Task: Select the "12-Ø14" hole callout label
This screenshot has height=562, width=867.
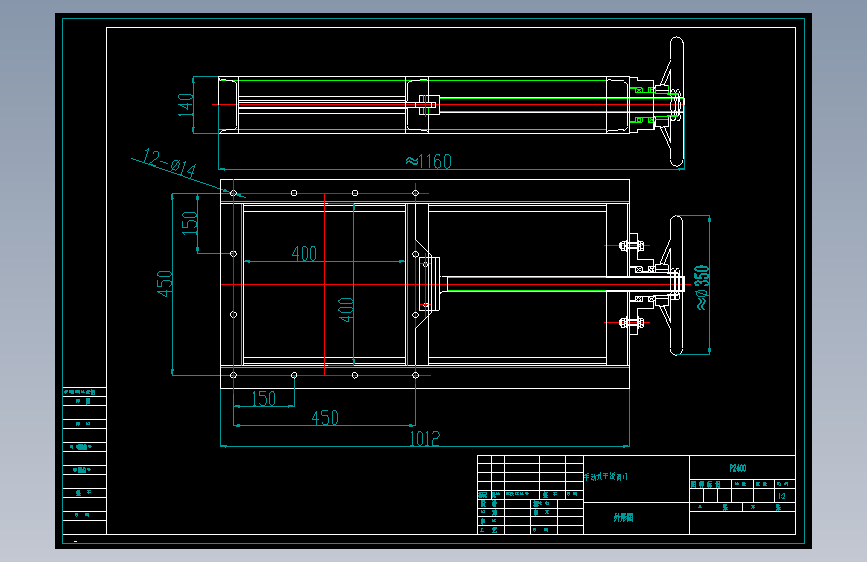Action: pyautogui.click(x=170, y=162)
